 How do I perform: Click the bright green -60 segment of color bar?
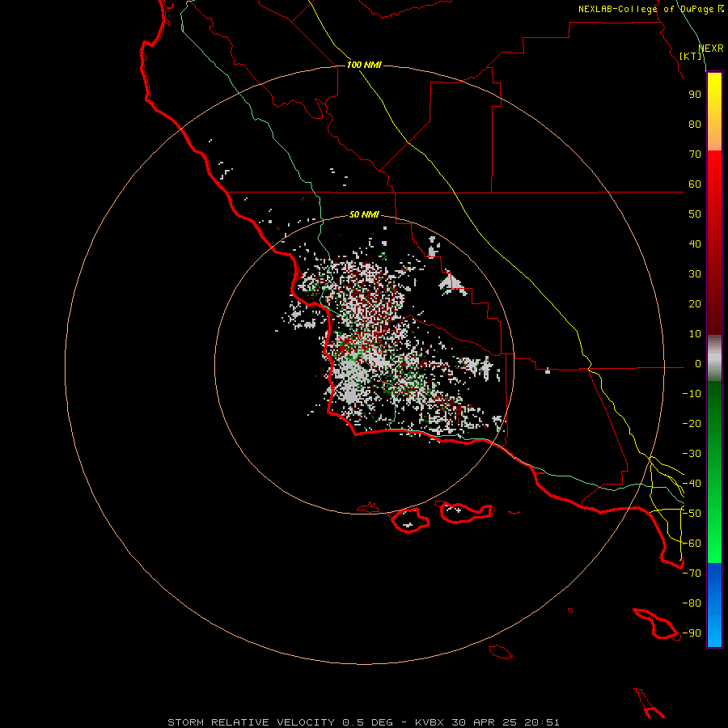click(714, 545)
